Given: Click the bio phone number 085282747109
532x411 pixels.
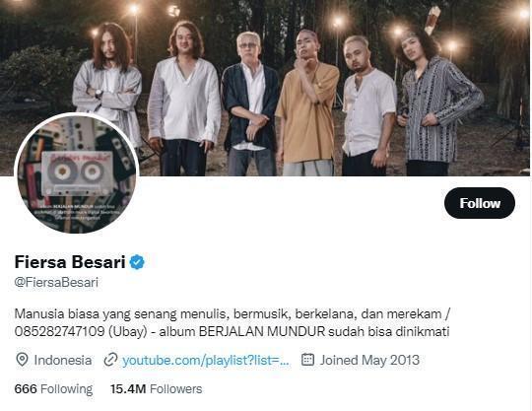Looking at the screenshot, I should [59, 331].
